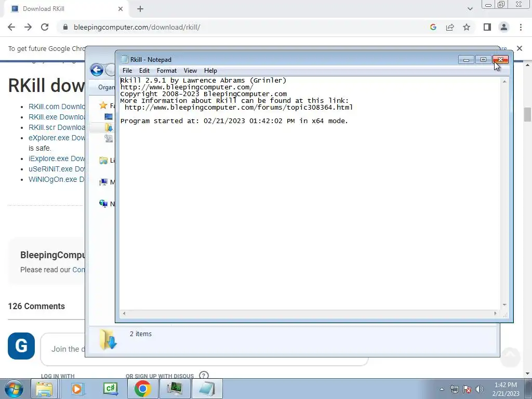Image resolution: width=532 pixels, height=399 pixels.
Task: Maximize the Rkill Notepad window
Action: click(484, 60)
